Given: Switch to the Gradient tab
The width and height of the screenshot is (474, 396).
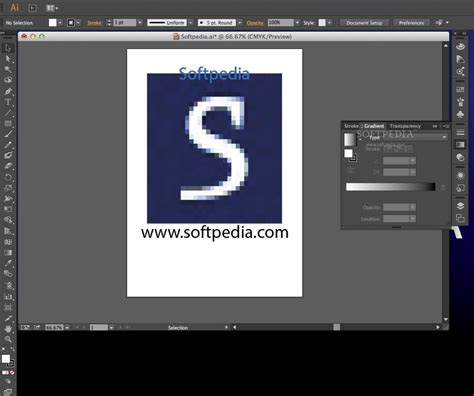Looking at the screenshot, I should (x=374, y=126).
